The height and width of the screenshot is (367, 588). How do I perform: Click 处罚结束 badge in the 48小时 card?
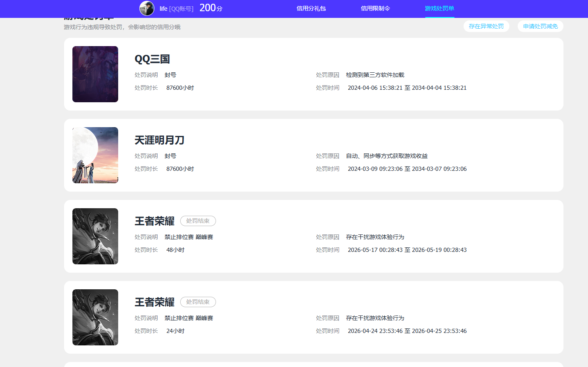click(198, 221)
